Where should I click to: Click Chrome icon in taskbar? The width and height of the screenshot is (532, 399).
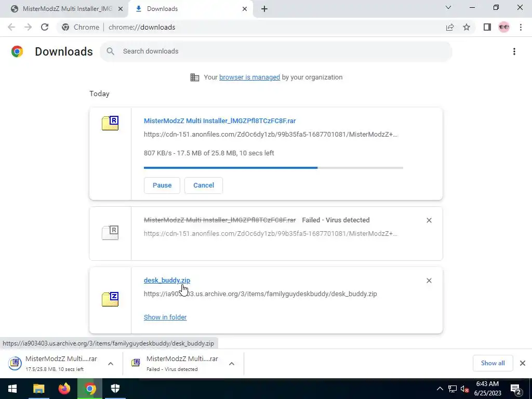coord(90,389)
